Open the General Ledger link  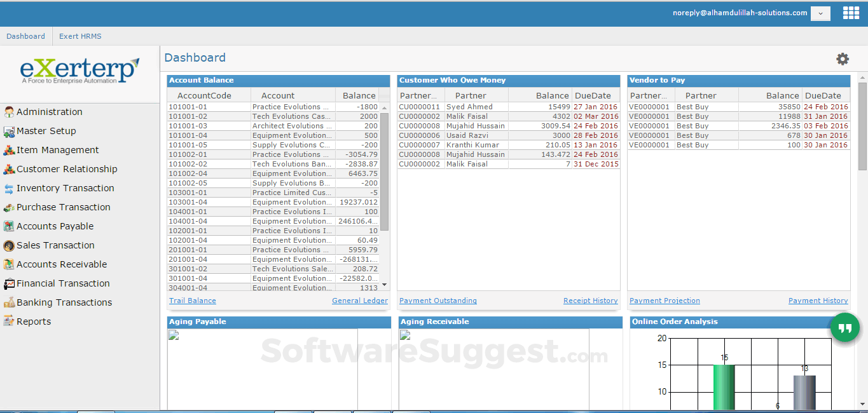coord(360,301)
